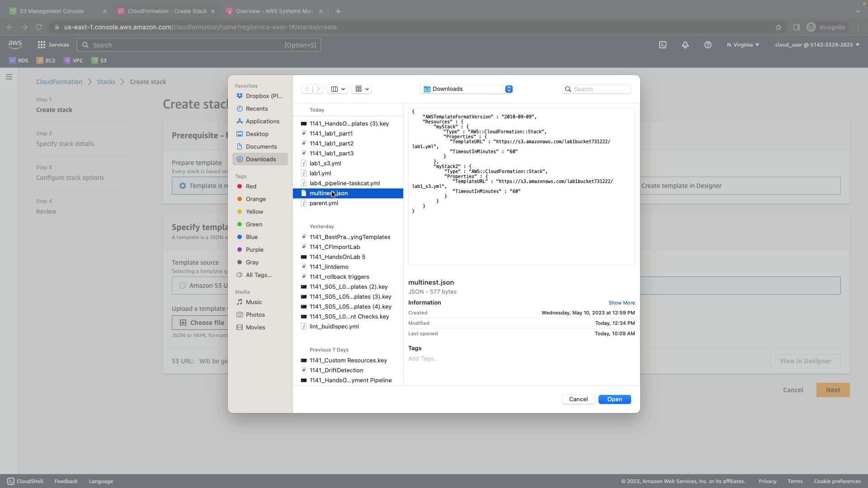Open the N. Virginia region dropdown

tap(743, 45)
